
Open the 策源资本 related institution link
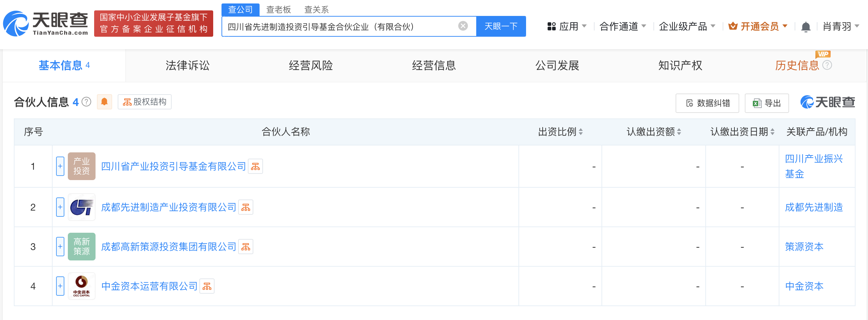tap(804, 247)
